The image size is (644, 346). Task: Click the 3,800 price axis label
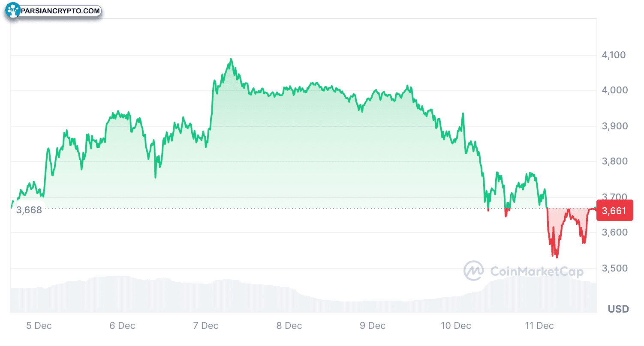coord(614,161)
